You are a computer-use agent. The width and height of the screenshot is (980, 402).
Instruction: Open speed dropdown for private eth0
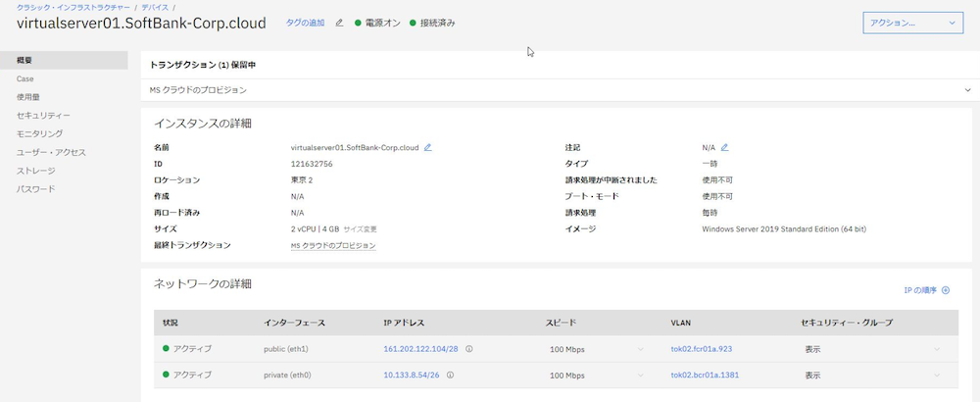pyautogui.click(x=642, y=375)
